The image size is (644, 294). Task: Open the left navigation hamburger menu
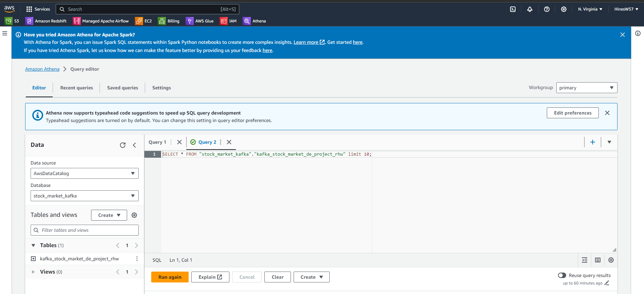point(5,33)
